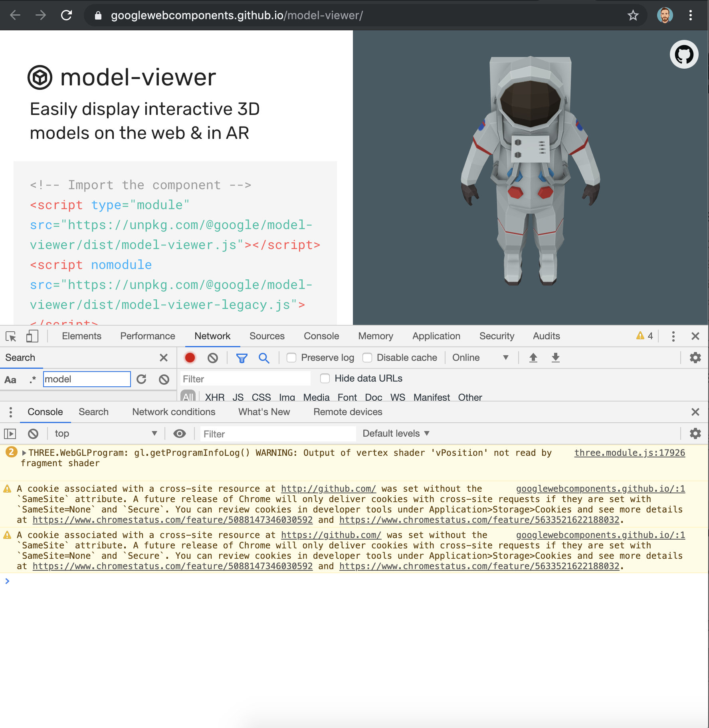Clear the console output

pos(33,433)
